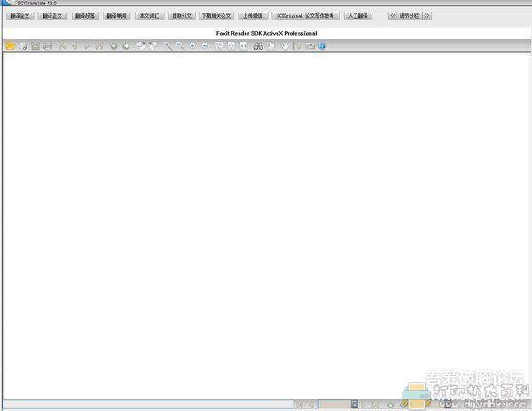Viewport: 532px width, 411px height.
Task: Click the 翻译段落 (translate paragraph) button
Action: click(x=85, y=16)
